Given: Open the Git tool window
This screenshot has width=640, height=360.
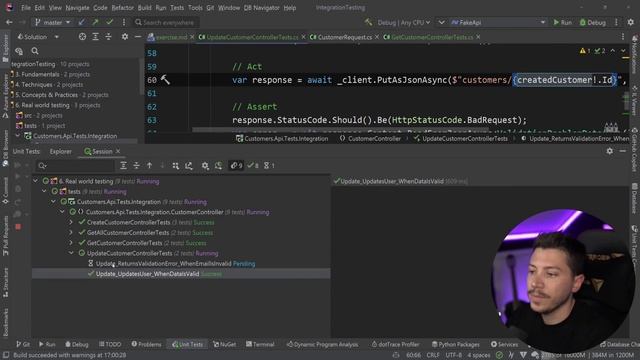Looking at the screenshot, I should click(x=23, y=344).
